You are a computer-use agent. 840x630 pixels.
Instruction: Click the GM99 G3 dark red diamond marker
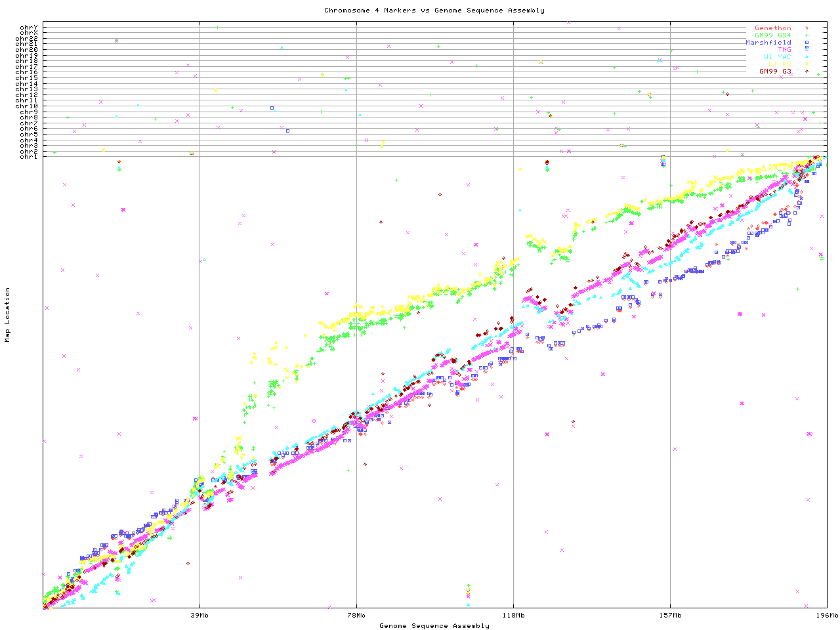(x=807, y=71)
